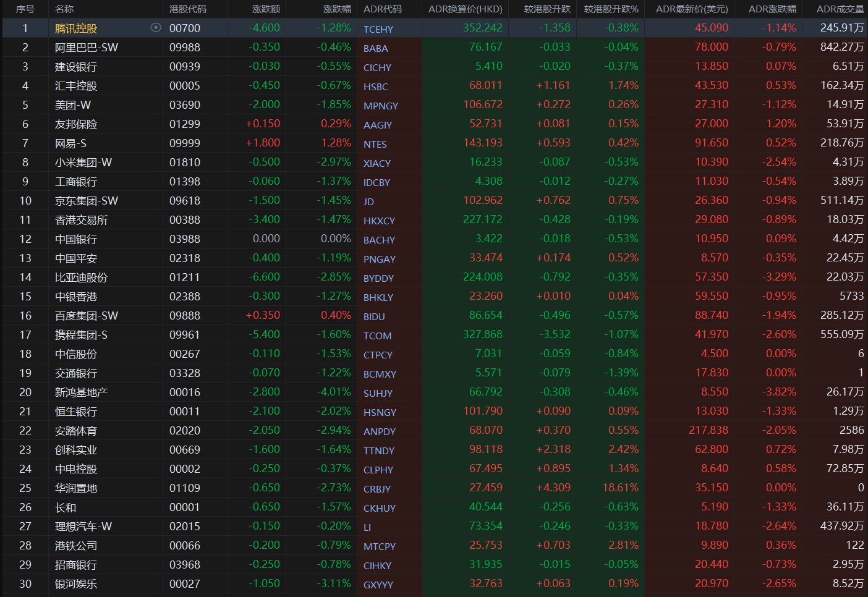868x597 pixels.
Task: Sort by ADR最新价(美元) column header
Action: click(692, 9)
